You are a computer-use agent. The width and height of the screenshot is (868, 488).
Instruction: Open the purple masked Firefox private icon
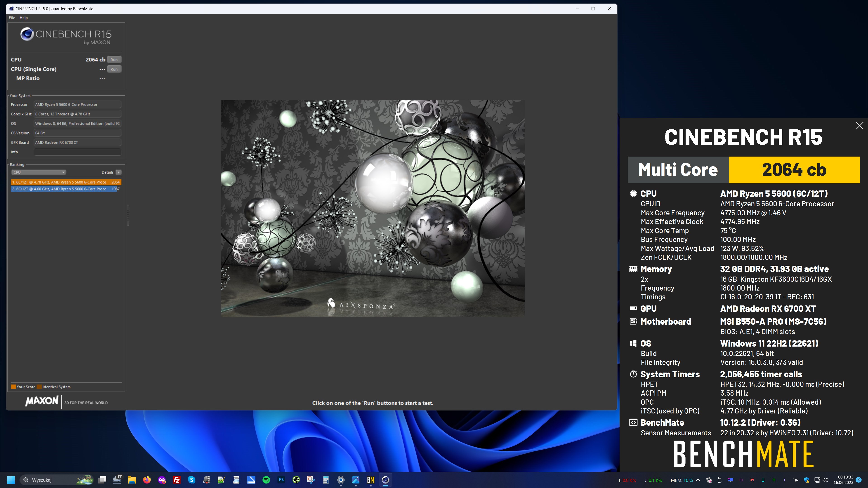coord(162,480)
